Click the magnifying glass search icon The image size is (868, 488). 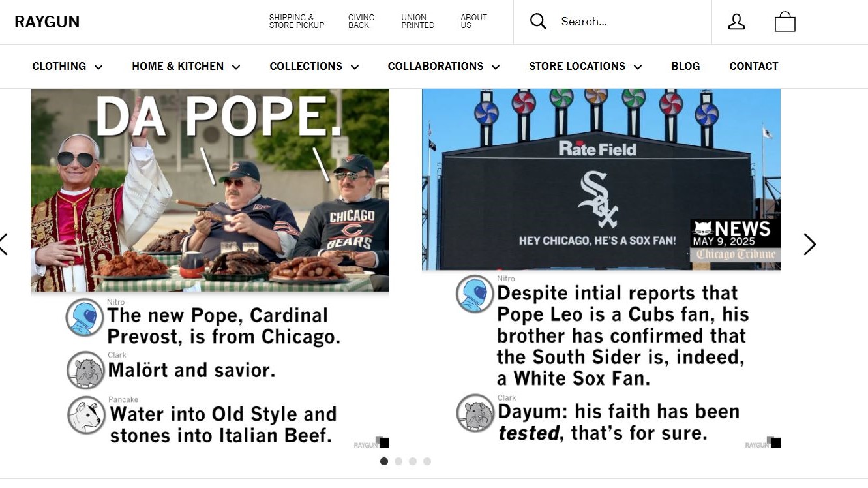point(537,21)
